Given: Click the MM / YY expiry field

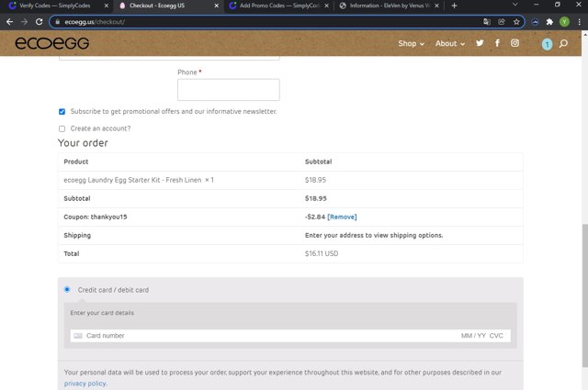Looking at the screenshot, I should 473,336.
